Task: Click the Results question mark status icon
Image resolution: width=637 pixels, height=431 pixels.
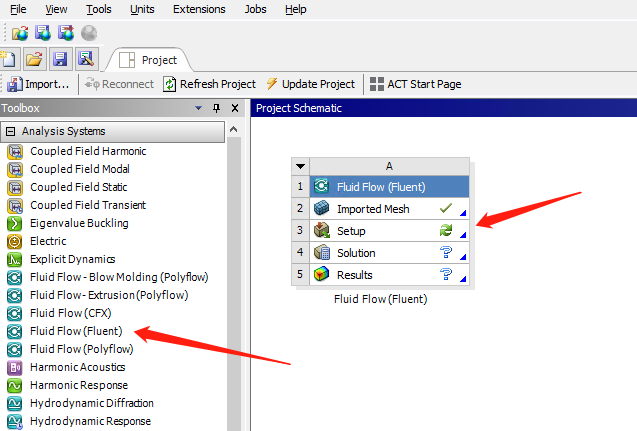Action: click(x=446, y=274)
